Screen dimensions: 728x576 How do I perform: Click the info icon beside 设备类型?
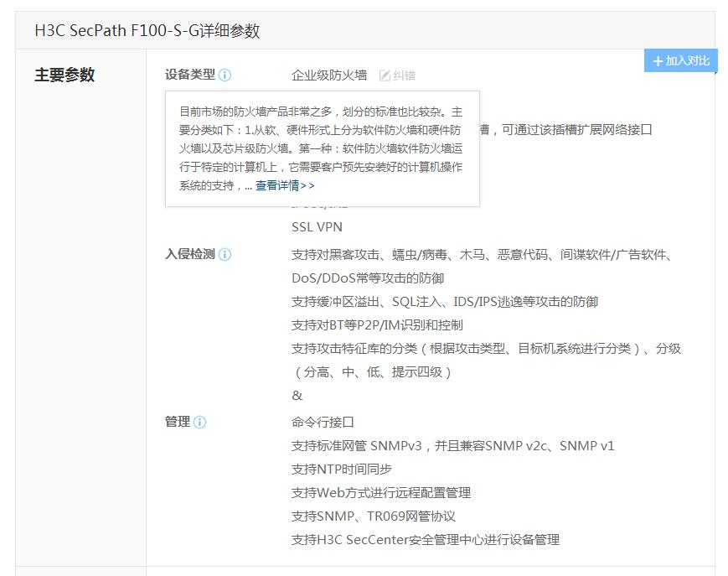[x=225, y=75]
